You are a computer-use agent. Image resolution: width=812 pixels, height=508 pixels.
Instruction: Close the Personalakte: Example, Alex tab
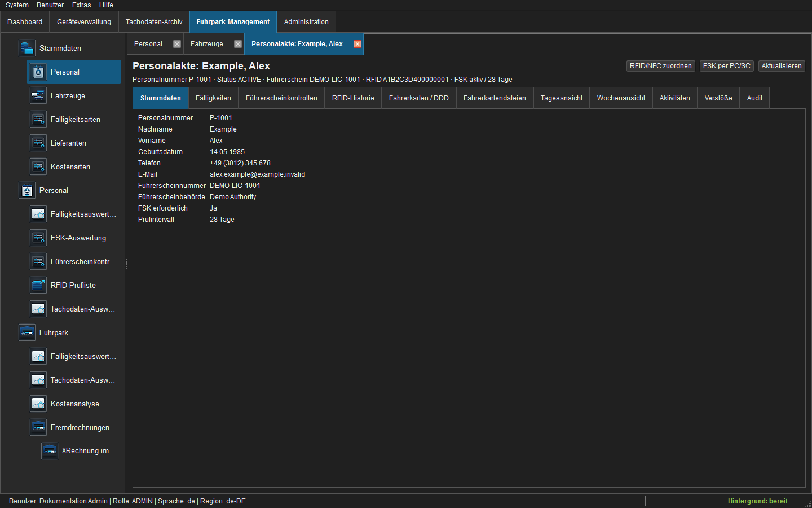pos(357,44)
